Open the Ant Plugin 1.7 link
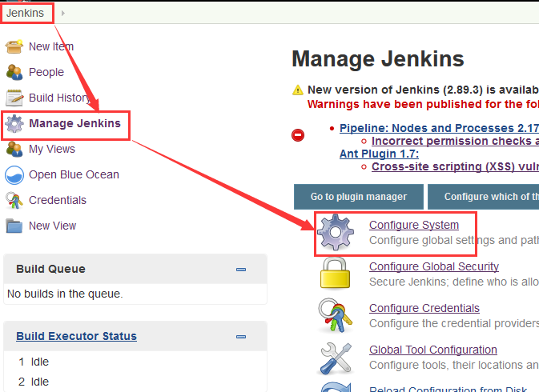The width and height of the screenshot is (539, 392). 379,154
